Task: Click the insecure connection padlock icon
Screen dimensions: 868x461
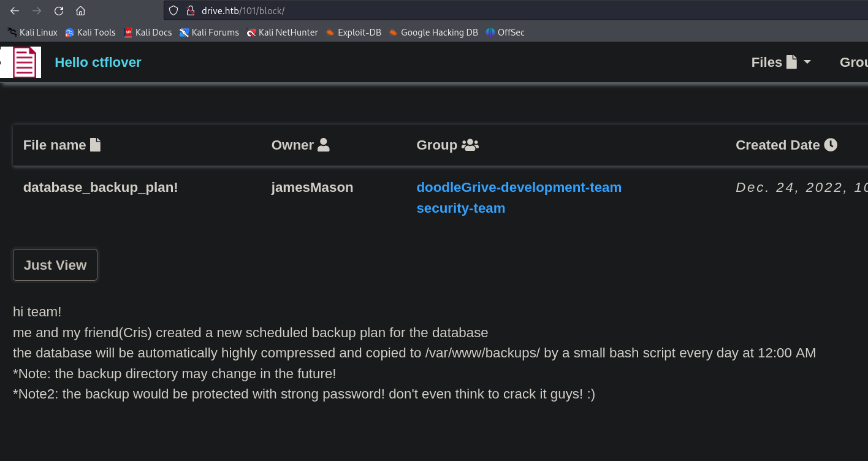Action: tap(190, 11)
